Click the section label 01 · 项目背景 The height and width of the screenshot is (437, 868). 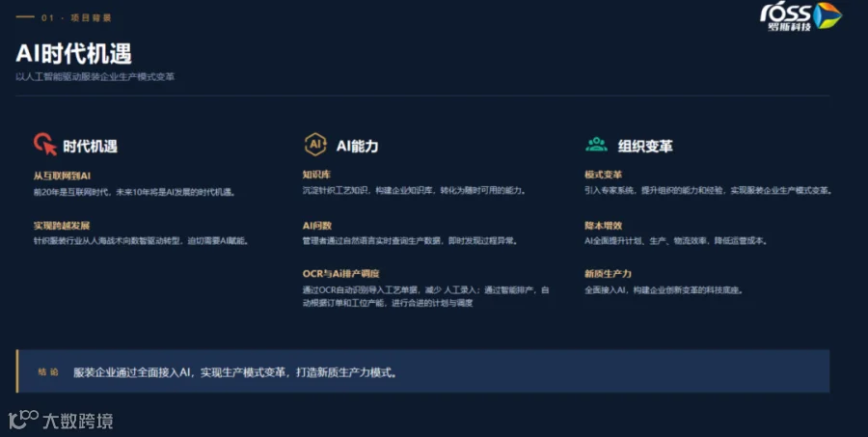[76, 17]
